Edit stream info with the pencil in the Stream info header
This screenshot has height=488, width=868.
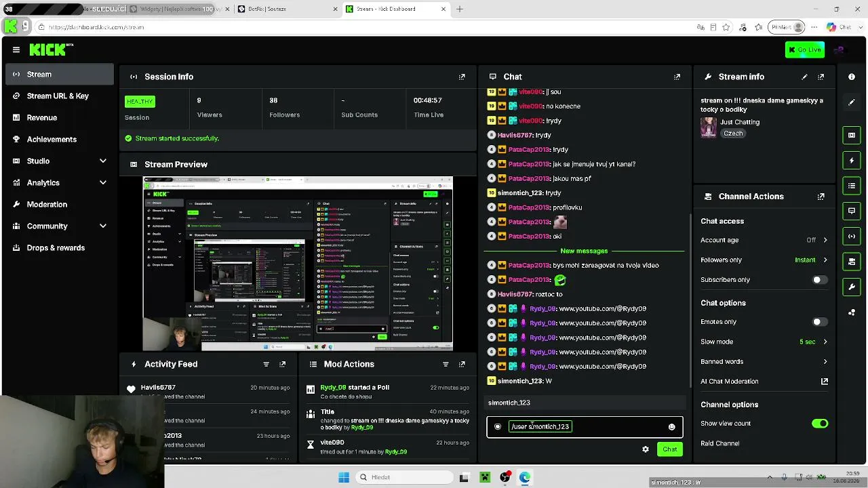pyautogui.click(x=804, y=77)
